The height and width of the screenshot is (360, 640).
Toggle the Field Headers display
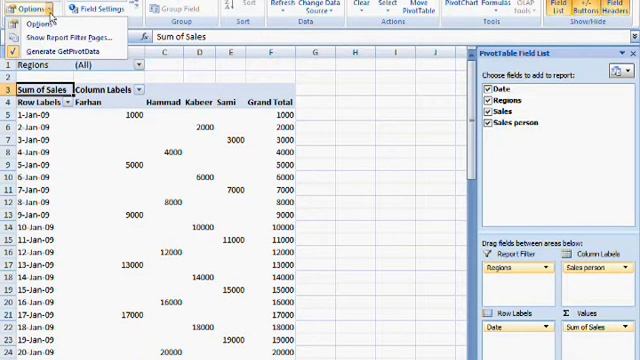point(615,7)
